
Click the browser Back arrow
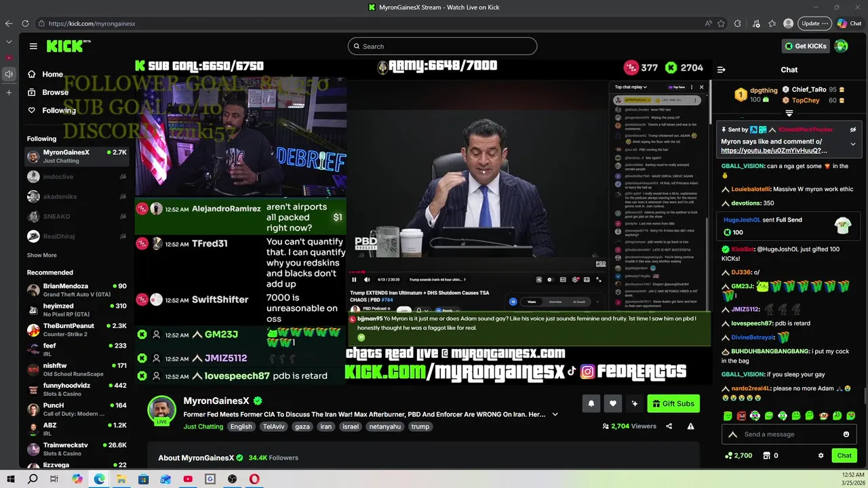pyautogui.click(x=9, y=23)
